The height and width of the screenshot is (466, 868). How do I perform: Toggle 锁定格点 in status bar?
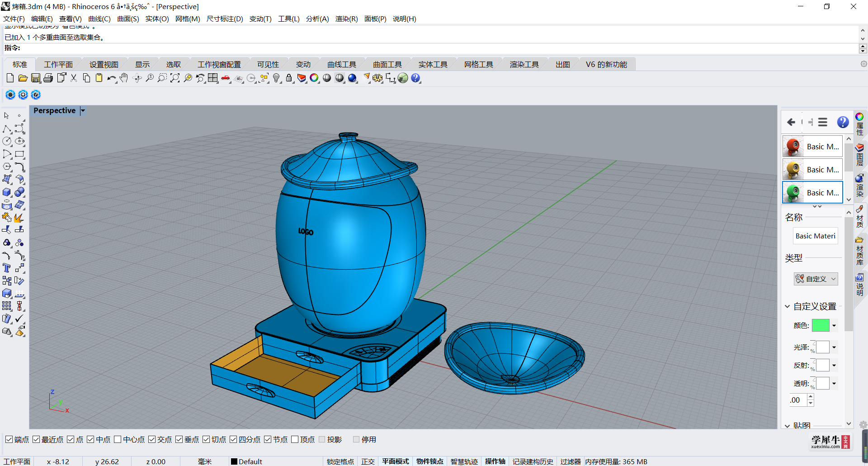tap(340, 461)
